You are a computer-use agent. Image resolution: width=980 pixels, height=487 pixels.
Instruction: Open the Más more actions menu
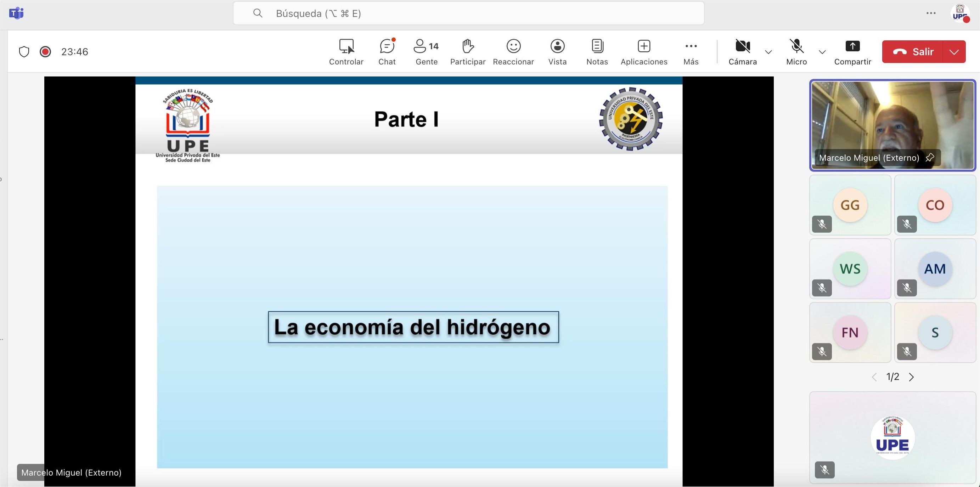click(x=691, y=52)
